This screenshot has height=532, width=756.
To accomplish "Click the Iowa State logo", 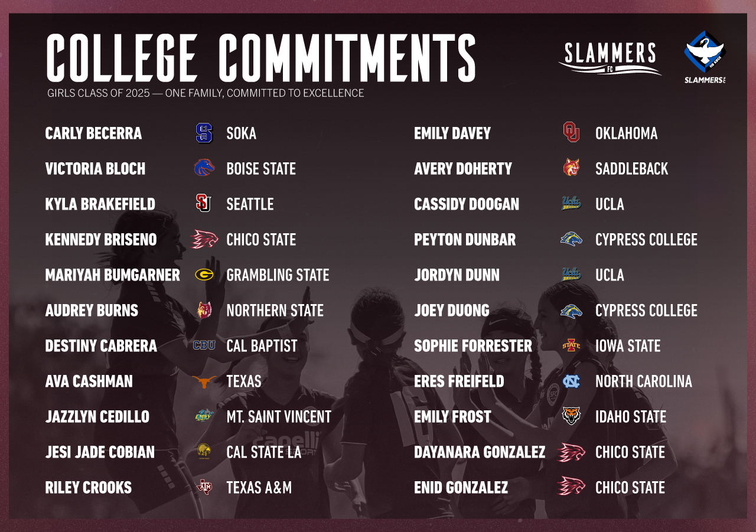I will click(571, 345).
